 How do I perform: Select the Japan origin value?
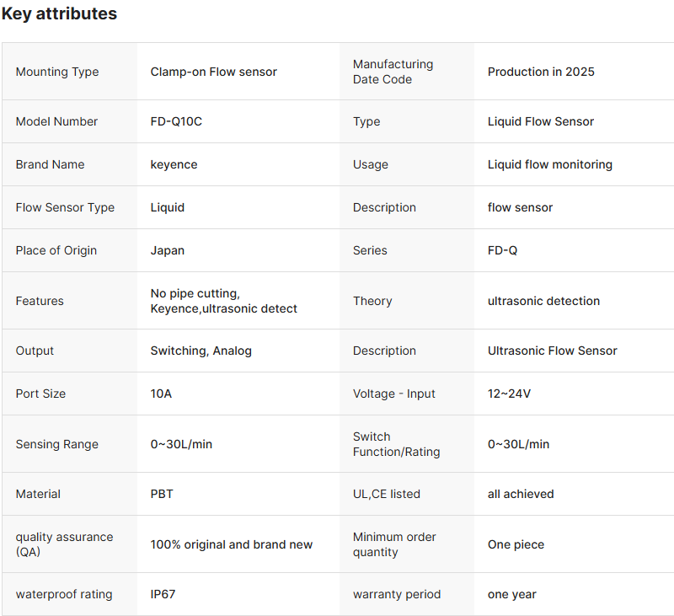(x=168, y=250)
